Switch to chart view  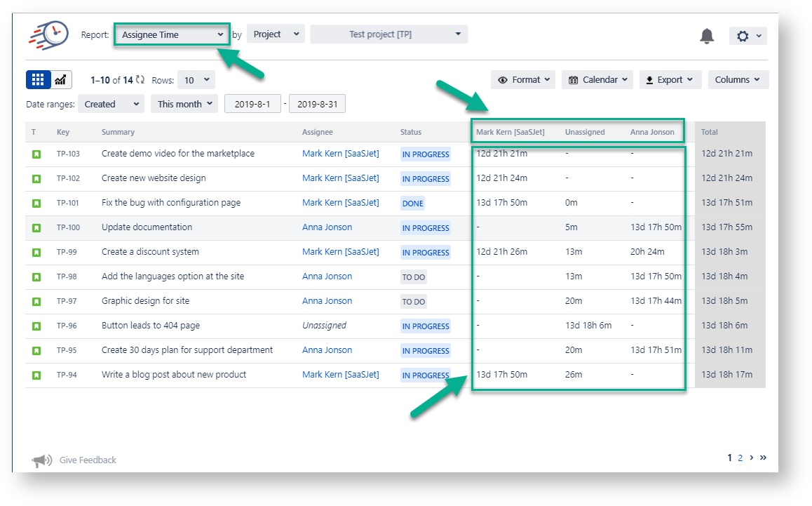[60, 80]
